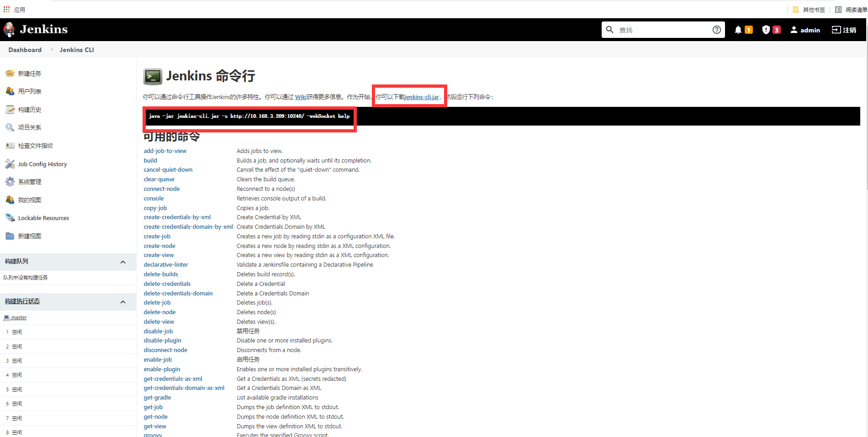
Task: Collapse the 构建执行状态 panel
Action: click(122, 301)
